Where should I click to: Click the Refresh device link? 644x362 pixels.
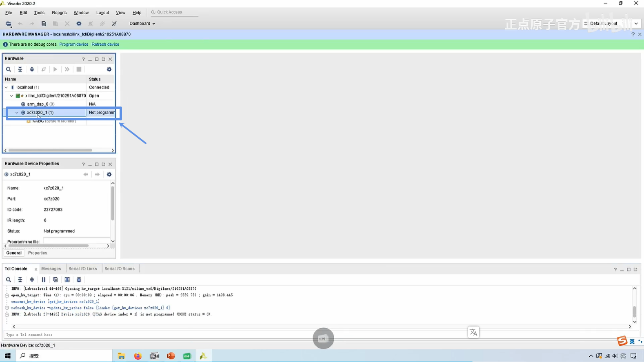[105, 44]
